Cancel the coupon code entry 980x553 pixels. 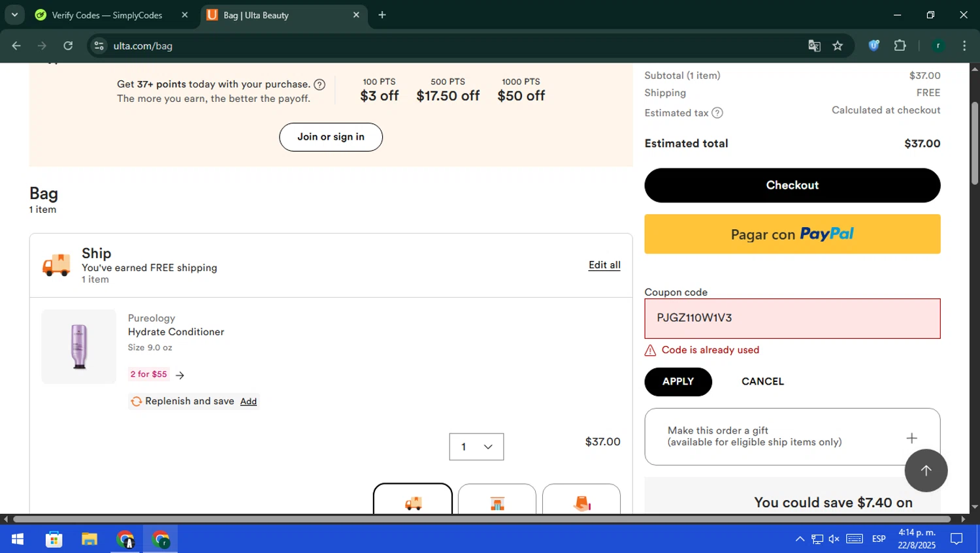[762, 381]
